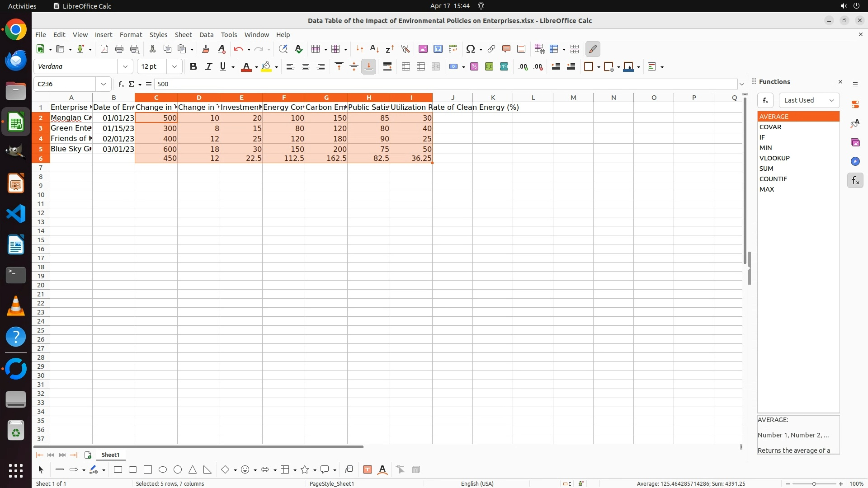
Task: Click the AutoFilter icon in toolbar
Action: click(x=405, y=49)
